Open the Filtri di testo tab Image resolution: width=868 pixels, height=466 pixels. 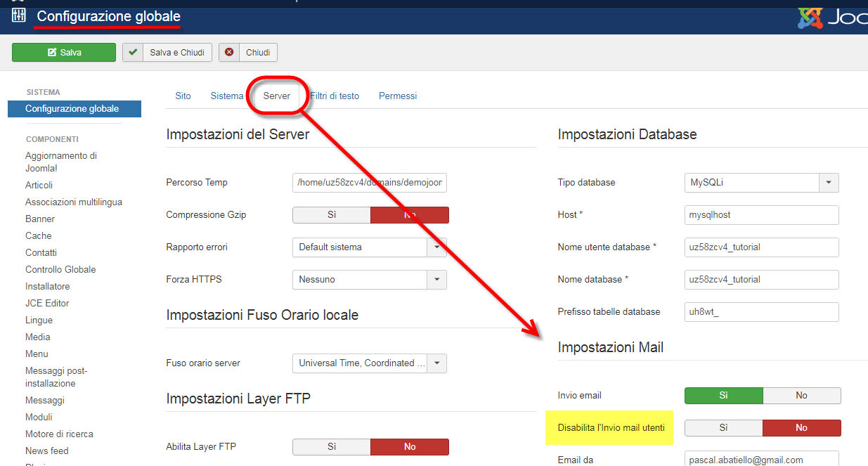pyautogui.click(x=335, y=96)
